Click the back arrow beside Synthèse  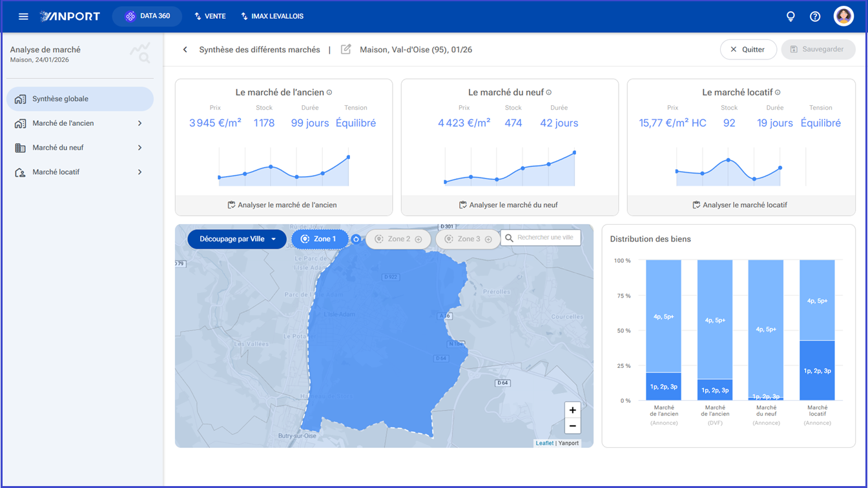[x=185, y=50]
